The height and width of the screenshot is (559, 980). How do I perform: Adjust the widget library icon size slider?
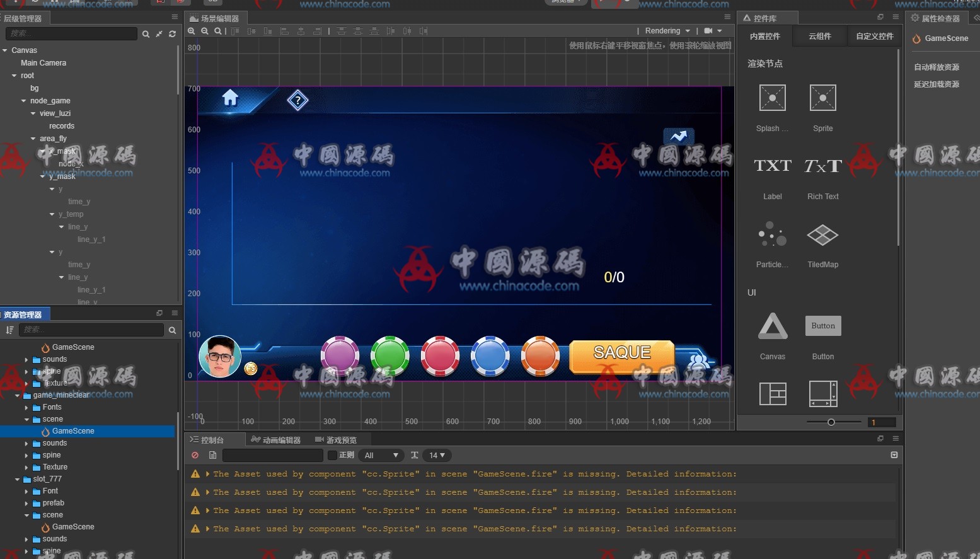click(x=831, y=422)
